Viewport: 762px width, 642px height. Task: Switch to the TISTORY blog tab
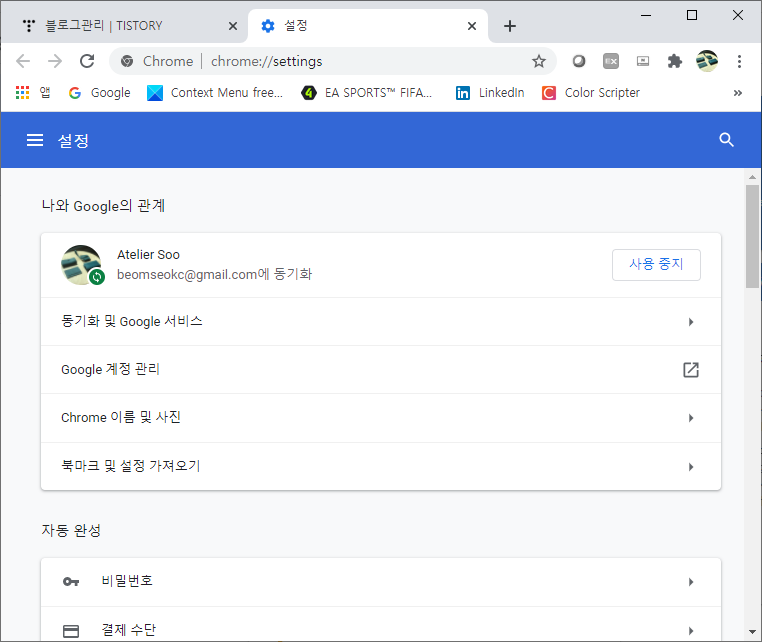coord(124,26)
